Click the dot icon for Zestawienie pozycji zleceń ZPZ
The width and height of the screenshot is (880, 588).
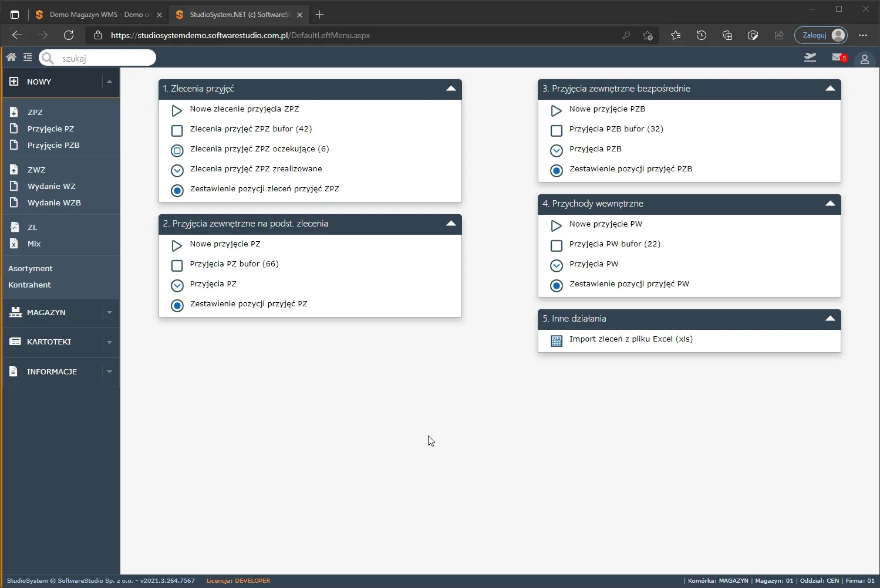(x=177, y=190)
